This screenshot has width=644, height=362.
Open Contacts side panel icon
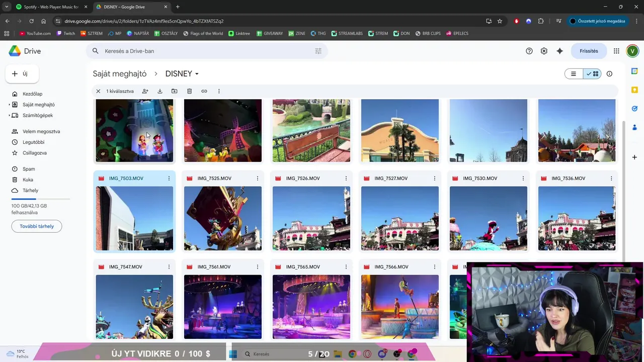pos(634,127)
